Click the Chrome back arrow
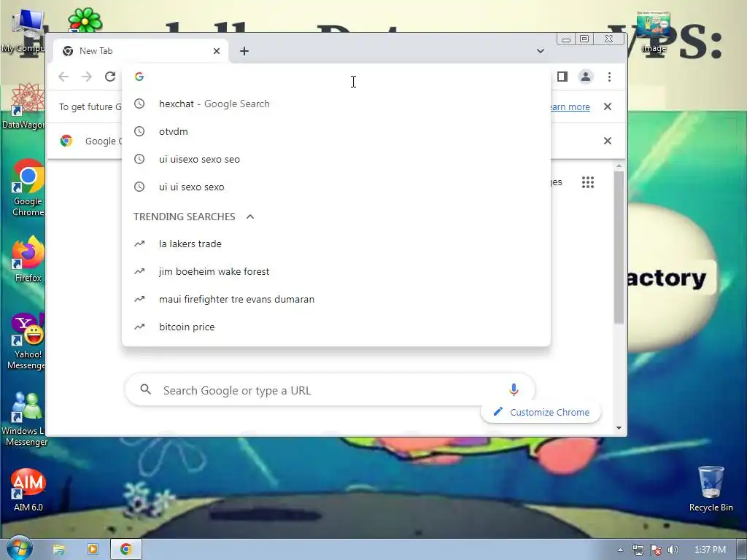This screenshot has width=747, height=560. pyautogui.click(x=63, y=77)
